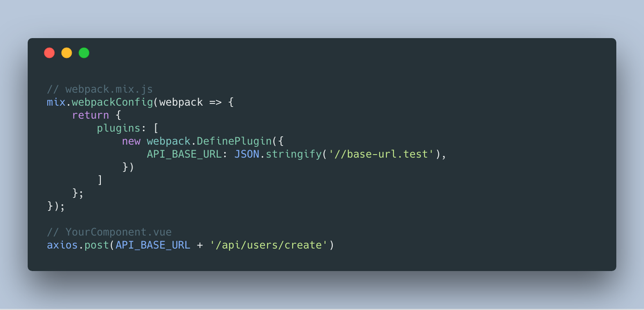Screen dimensions: 644x310
Task: Click the 'axios' identifier
Action: (62, 246)
